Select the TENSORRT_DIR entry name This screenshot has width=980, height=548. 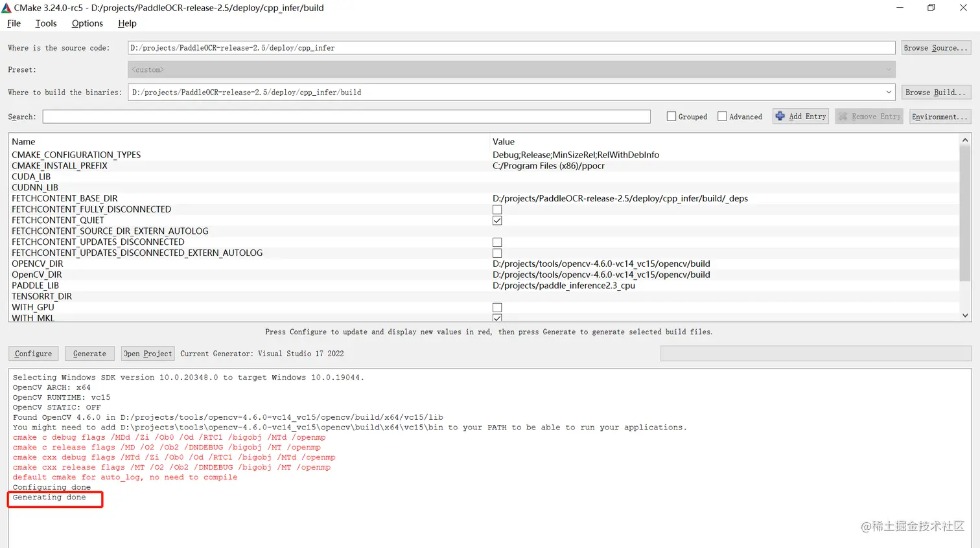point(42,297)
